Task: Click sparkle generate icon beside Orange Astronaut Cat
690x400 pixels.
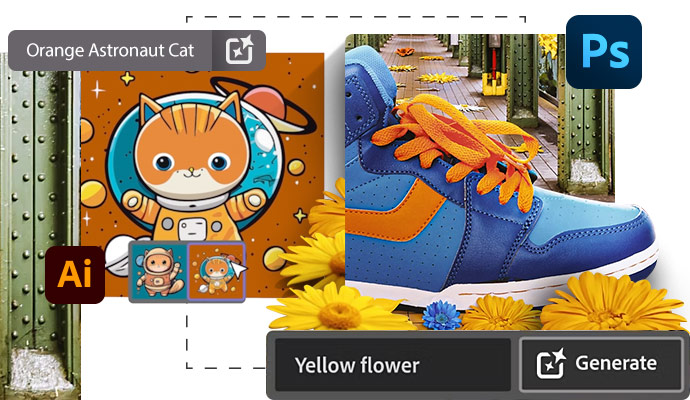Action: click(x=239, y=50)
